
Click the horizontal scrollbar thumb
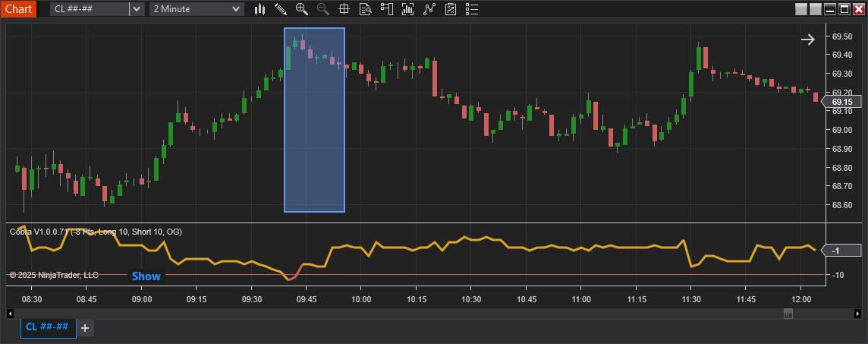click(x=788, y=314)
